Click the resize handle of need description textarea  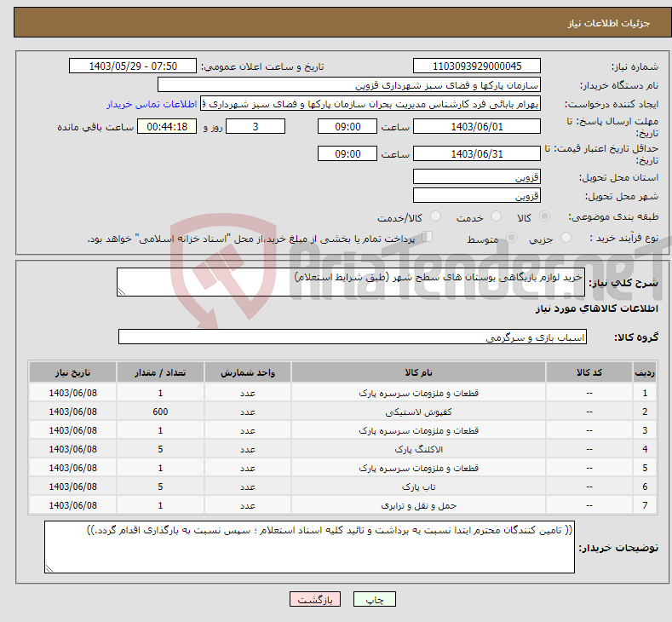pyautogui.click(x=122, y=291)
